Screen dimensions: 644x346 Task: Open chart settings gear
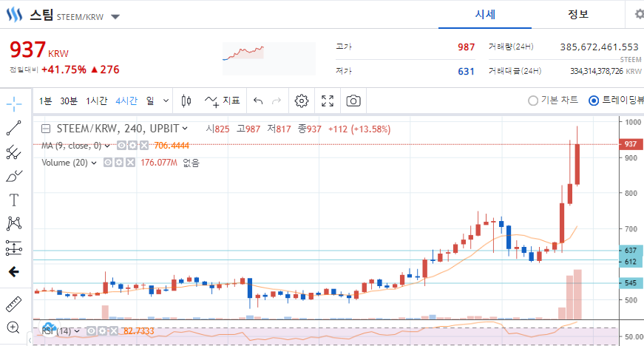(302, 101)
